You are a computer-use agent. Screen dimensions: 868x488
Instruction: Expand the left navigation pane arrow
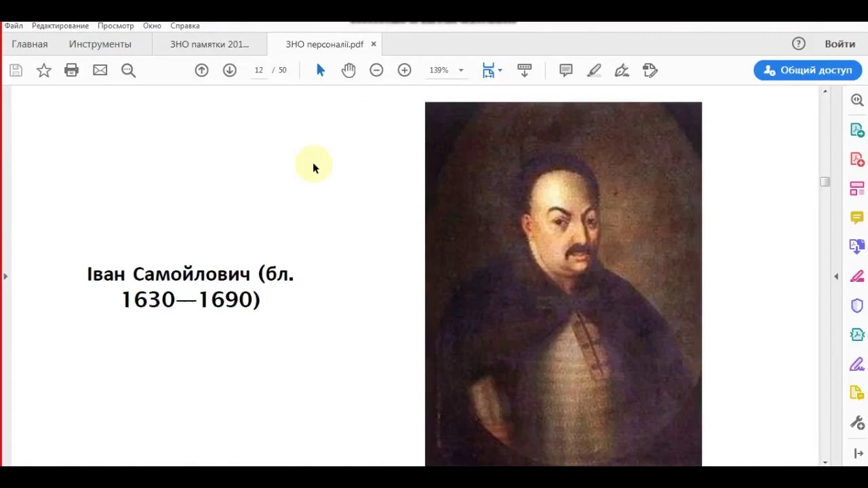click(x=5, y=276)
